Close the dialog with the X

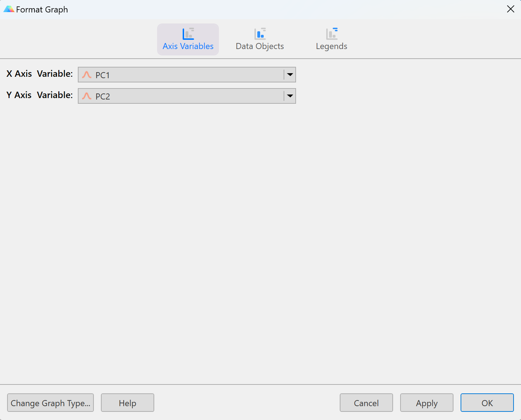point(511,9)
